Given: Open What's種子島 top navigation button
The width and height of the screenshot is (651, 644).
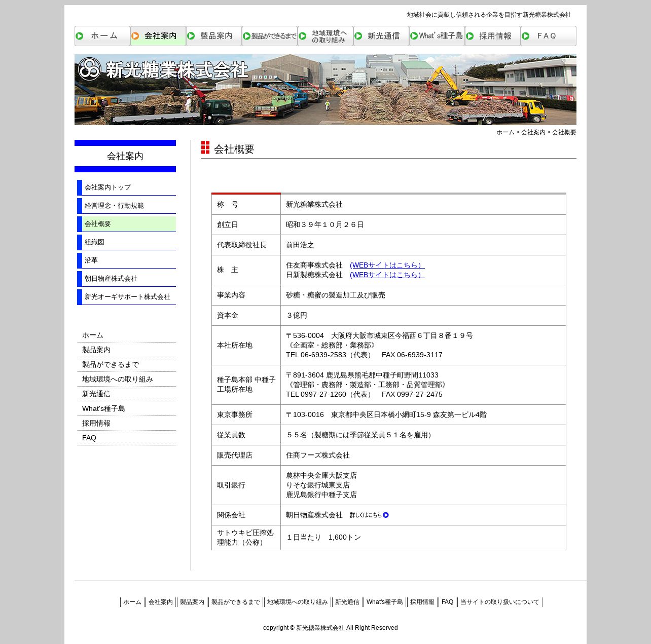Looking at the screenshot, I should [x=437, y=36].
